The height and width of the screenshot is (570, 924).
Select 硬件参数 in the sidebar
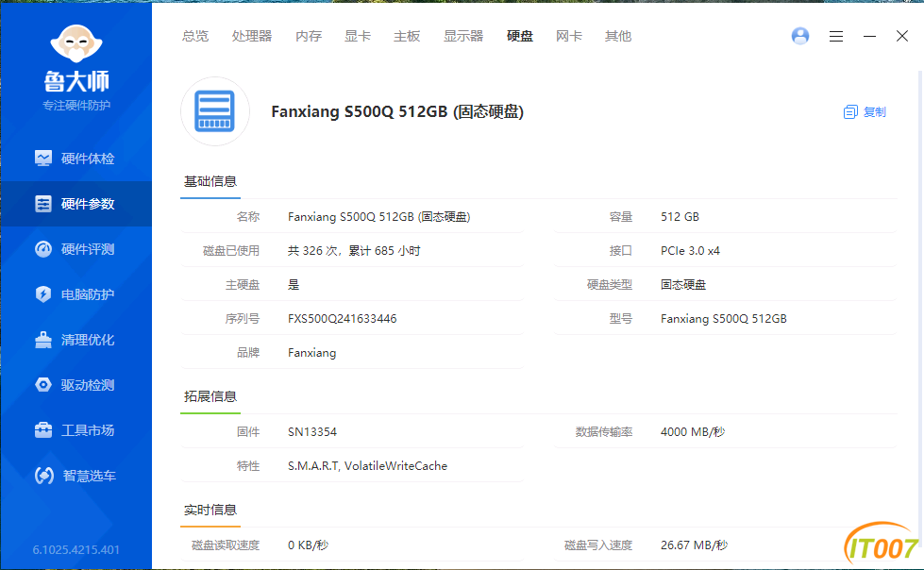tap(76, 204)
